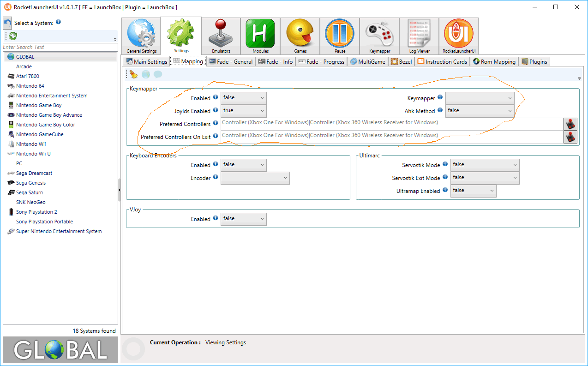This screenshot has width=588, height=366.
Task: Open the General Settings tab
Action: (142, 36)
